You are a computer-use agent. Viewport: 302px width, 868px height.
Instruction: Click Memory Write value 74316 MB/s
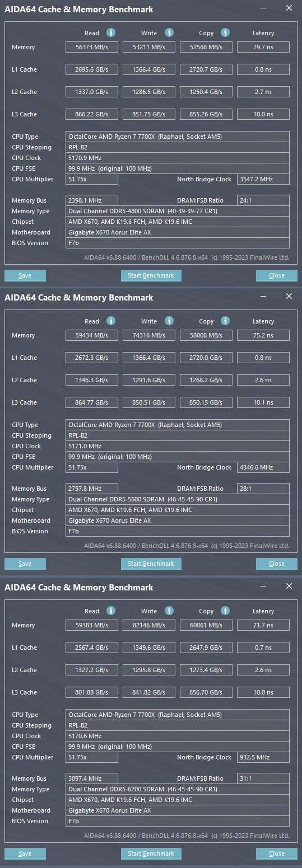click(149, 335)
